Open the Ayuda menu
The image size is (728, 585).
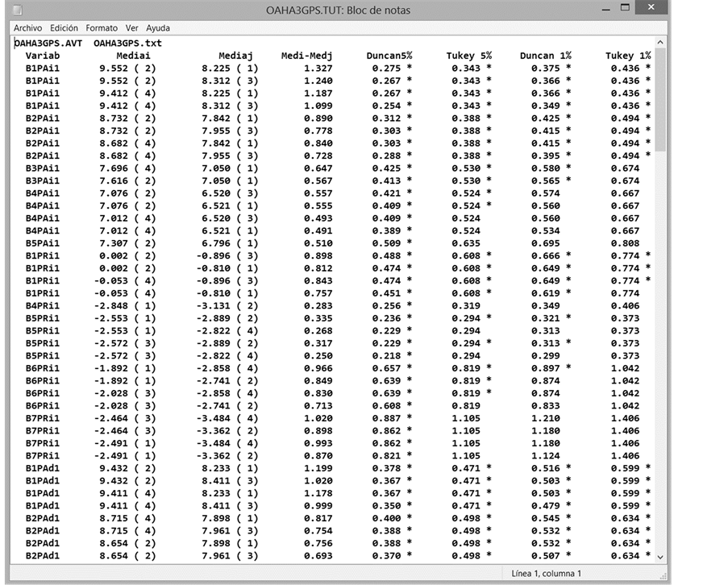(x=158, y=28)
